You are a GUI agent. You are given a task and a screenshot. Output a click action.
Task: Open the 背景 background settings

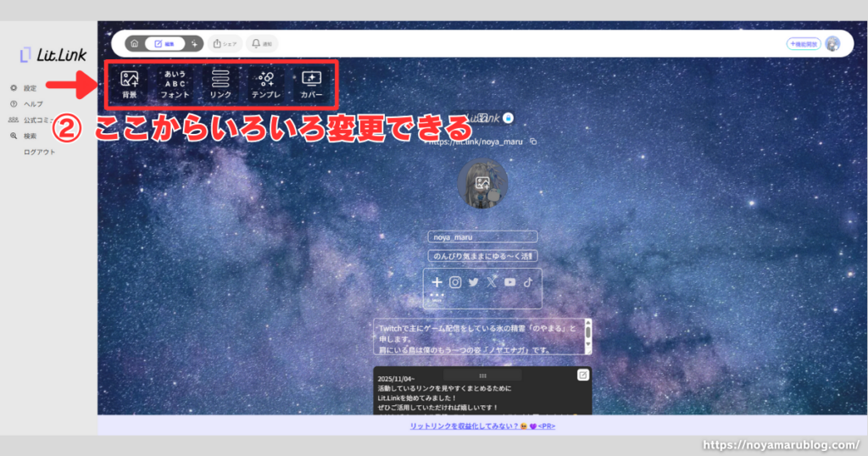point(129,84)
